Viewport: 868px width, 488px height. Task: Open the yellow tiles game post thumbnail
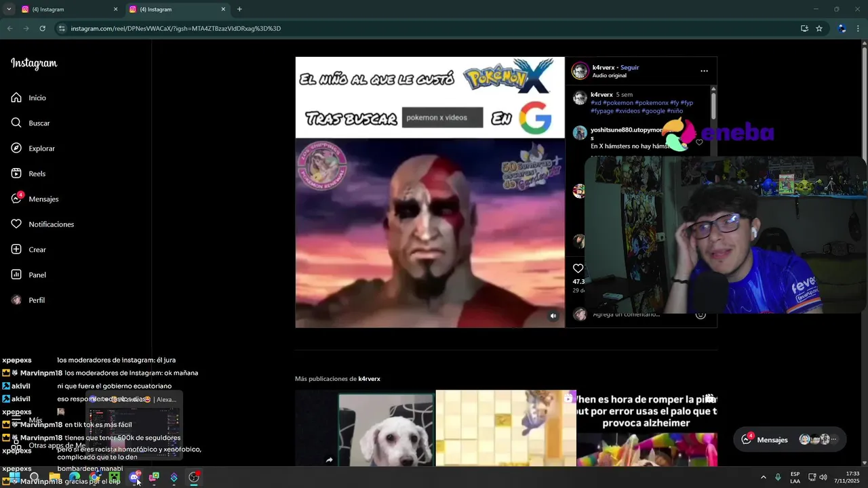coord(505,428)
